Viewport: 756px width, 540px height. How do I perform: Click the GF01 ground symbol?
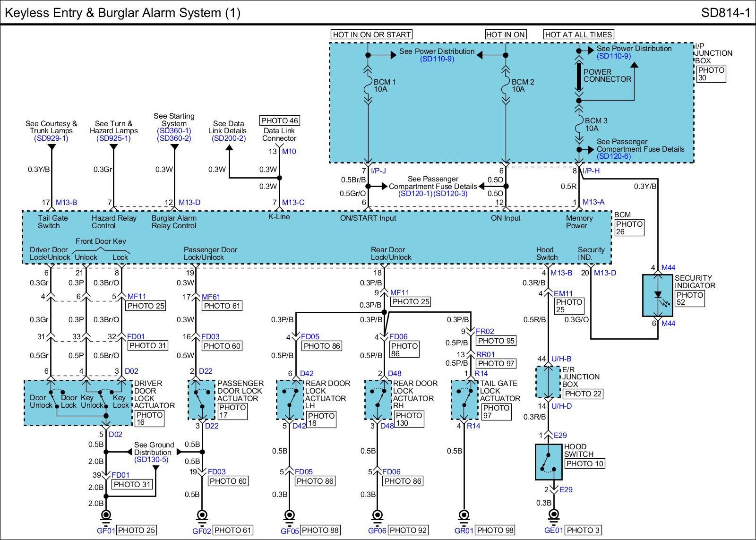point(106,515)
